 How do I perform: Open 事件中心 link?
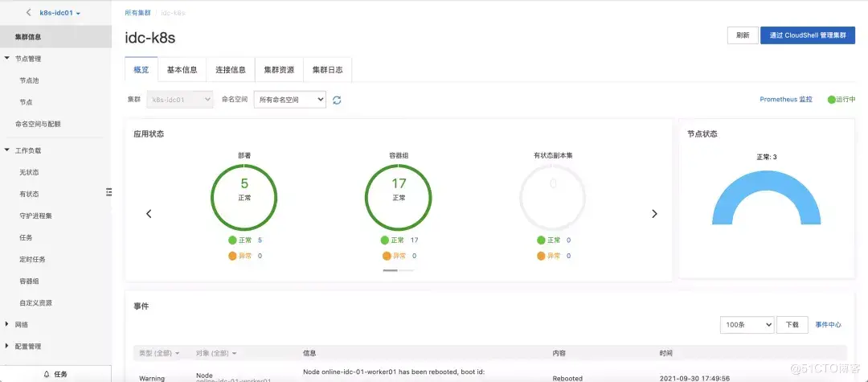point(828,325)
